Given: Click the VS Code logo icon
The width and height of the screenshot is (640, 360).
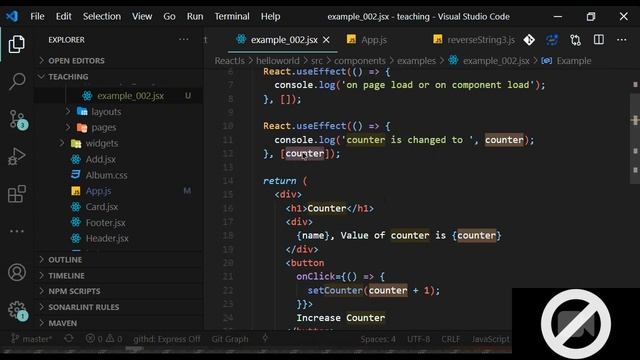Looking at the screenshot, I should (x=12, y=16).
